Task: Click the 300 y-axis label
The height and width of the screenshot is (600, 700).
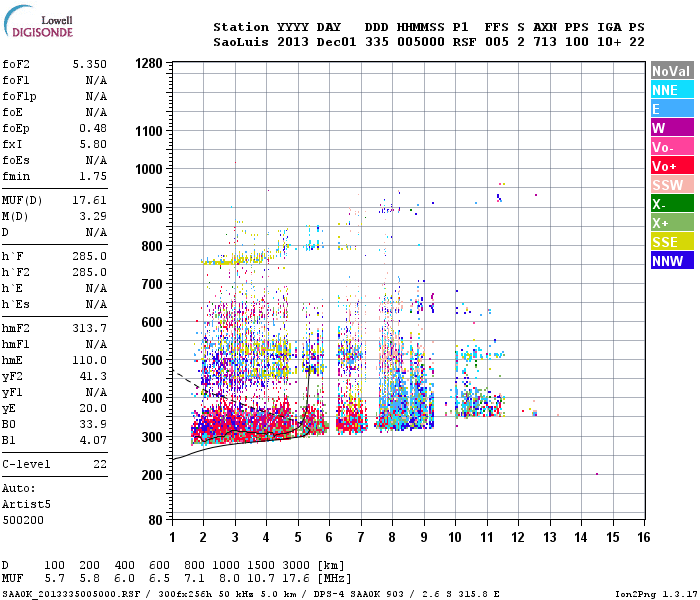Action: (x=152, y=437)
